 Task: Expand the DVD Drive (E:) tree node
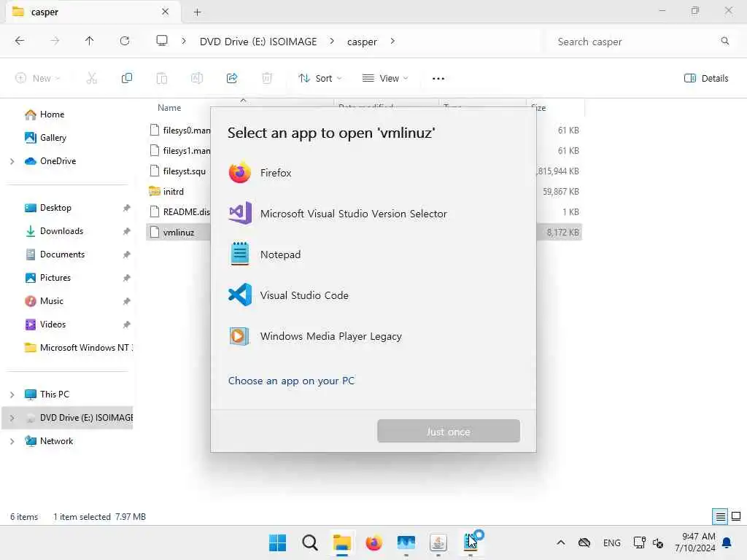[x=12, y=418]
